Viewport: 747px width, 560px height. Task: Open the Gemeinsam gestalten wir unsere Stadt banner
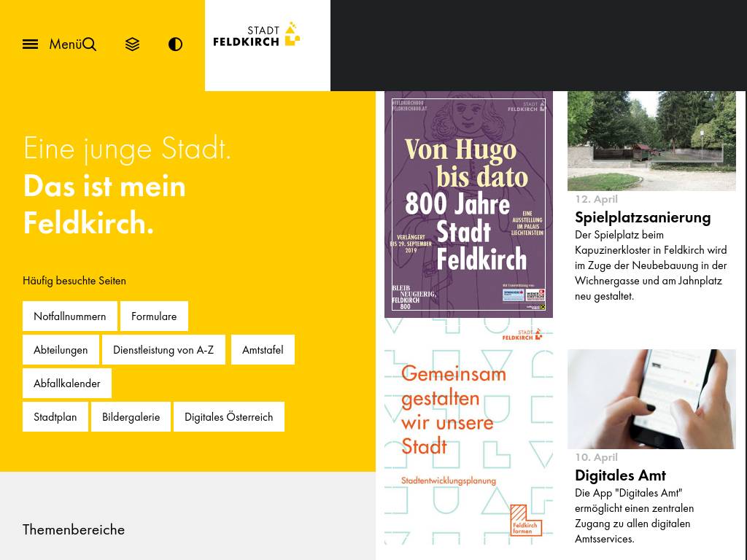point(468,434)
